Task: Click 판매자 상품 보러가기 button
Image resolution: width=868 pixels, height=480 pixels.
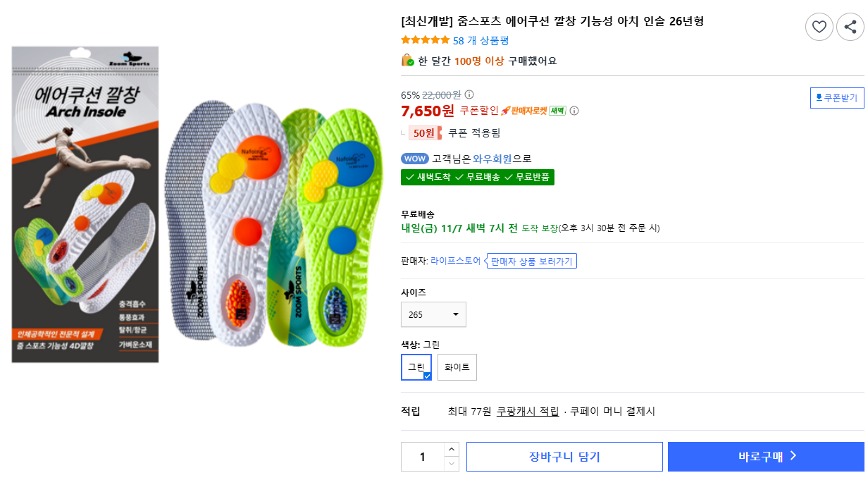Action: tap(532, 261)
